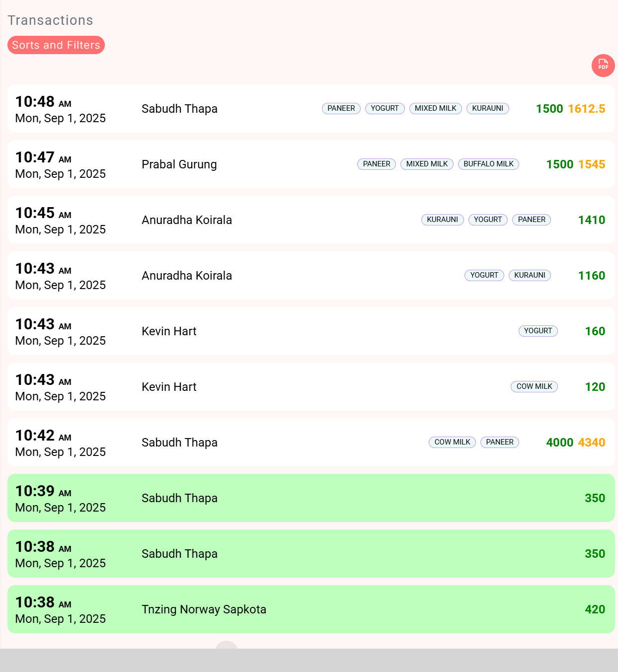Open the Sorts and Filters panel
618x672 pixels.
click(x=56, y=45)
